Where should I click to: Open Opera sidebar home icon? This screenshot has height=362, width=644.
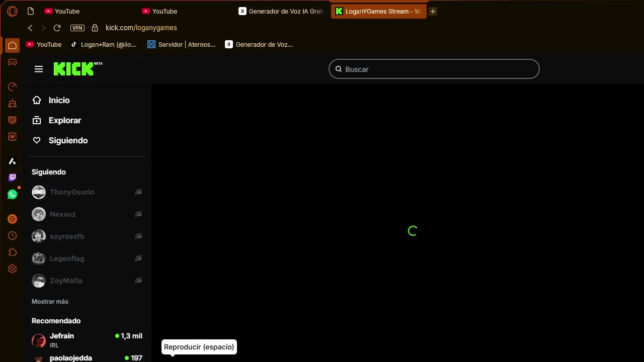pos(13,46)
